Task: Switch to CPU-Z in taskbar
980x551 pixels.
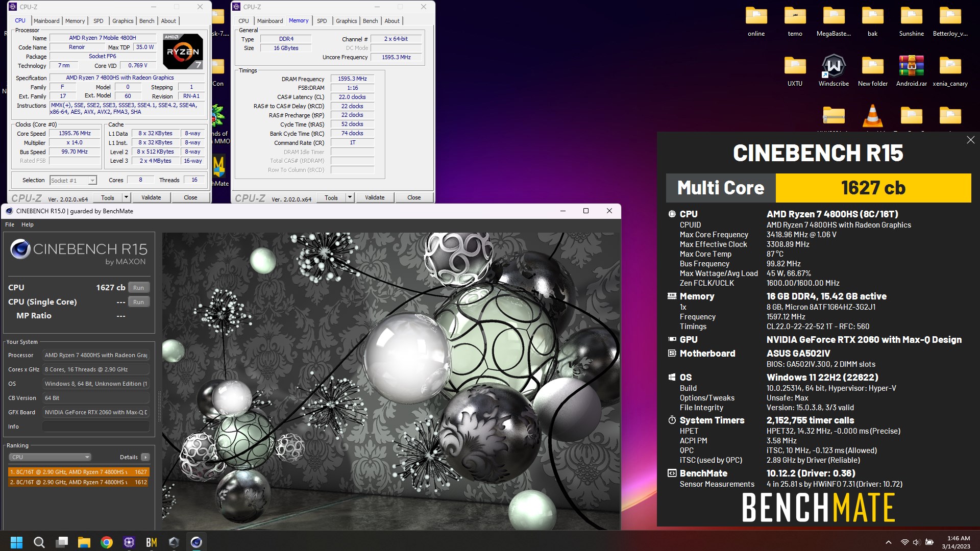Action: (129, 542)
